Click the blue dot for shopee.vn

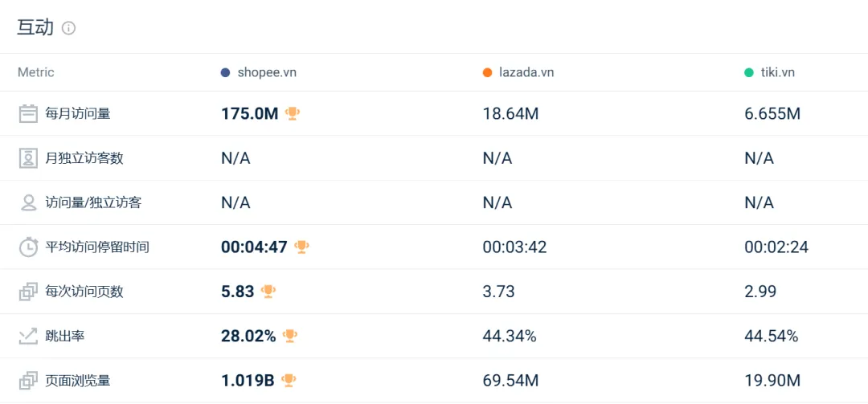(x=225, y=72)
